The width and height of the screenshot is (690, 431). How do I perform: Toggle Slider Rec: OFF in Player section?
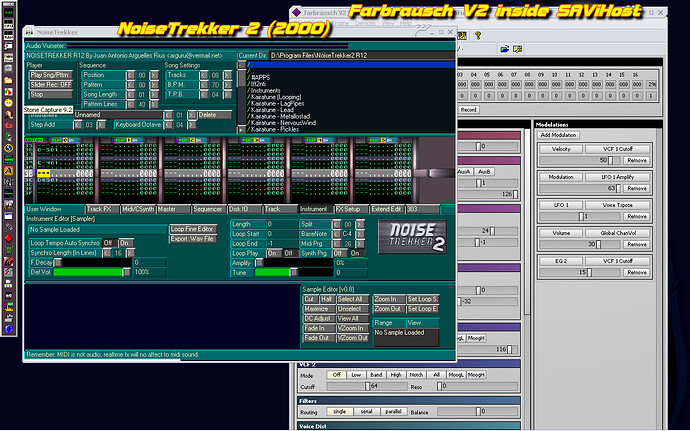(x=51, y=85)
